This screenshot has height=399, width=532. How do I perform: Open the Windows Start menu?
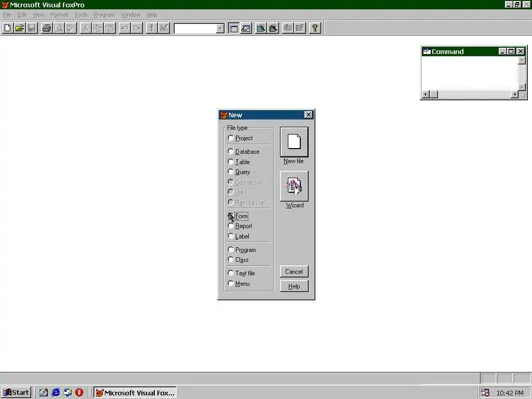pyautogui.click(x=16, y=393)
